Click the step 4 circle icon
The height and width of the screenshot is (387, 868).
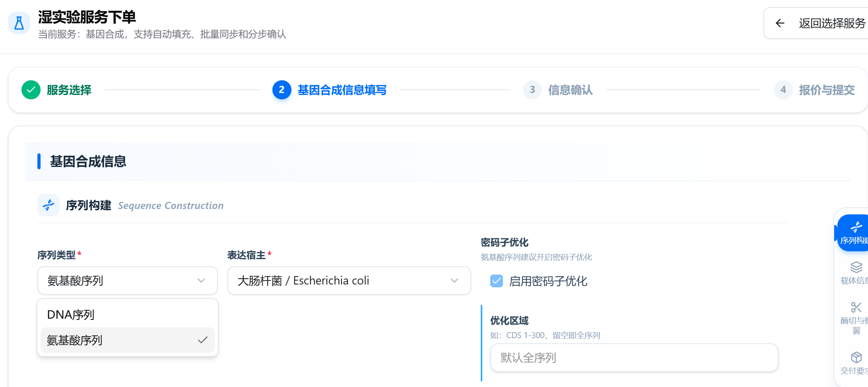point(783,90)
